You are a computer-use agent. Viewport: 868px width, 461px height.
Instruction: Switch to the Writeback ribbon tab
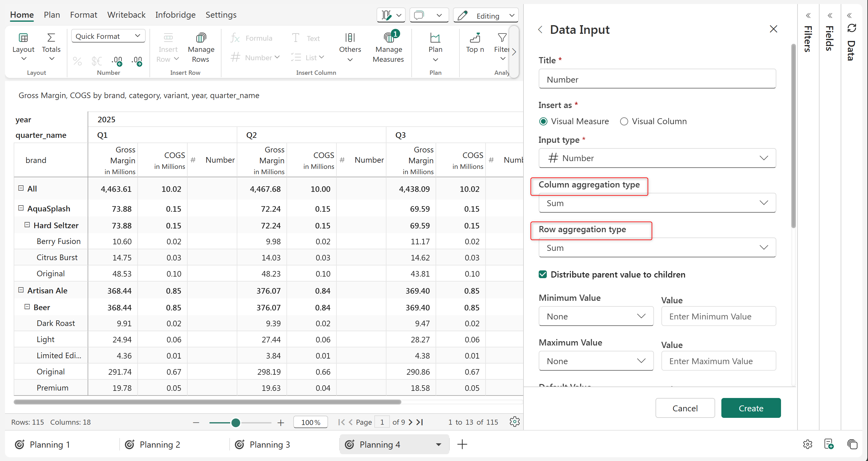point(126,15)
